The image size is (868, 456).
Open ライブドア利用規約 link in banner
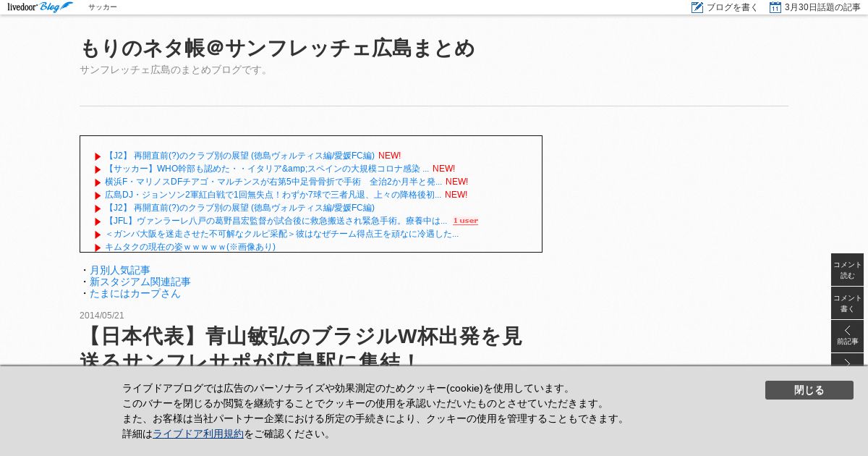click(x=198, y=434)
